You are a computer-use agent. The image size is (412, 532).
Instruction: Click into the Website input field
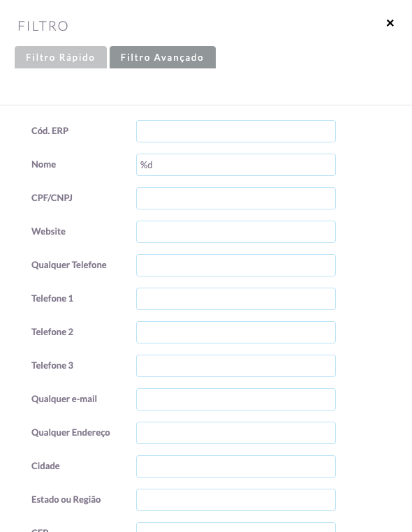click(x=236, y=232)
